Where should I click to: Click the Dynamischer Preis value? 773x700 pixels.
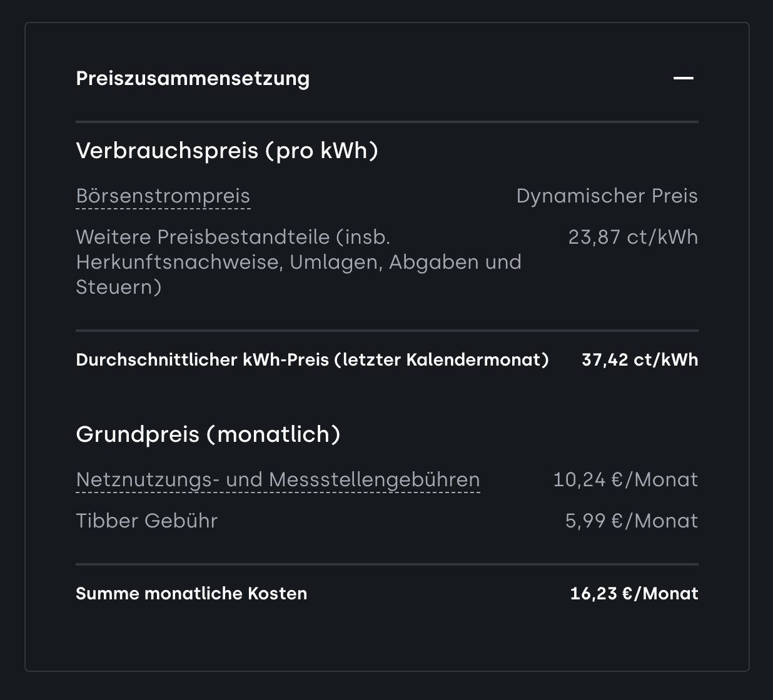(607, 196)
